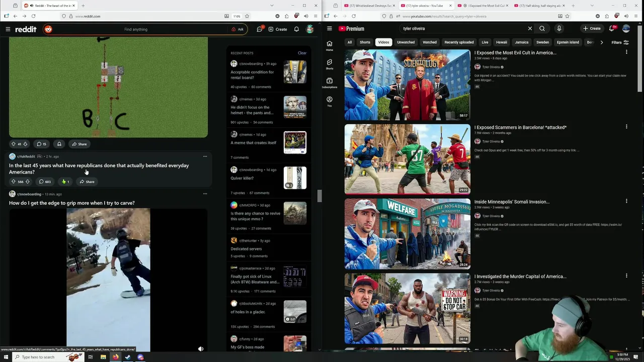
Task: Select the 'Shorts' filter chip on YouTube
Action: point(365,42)
